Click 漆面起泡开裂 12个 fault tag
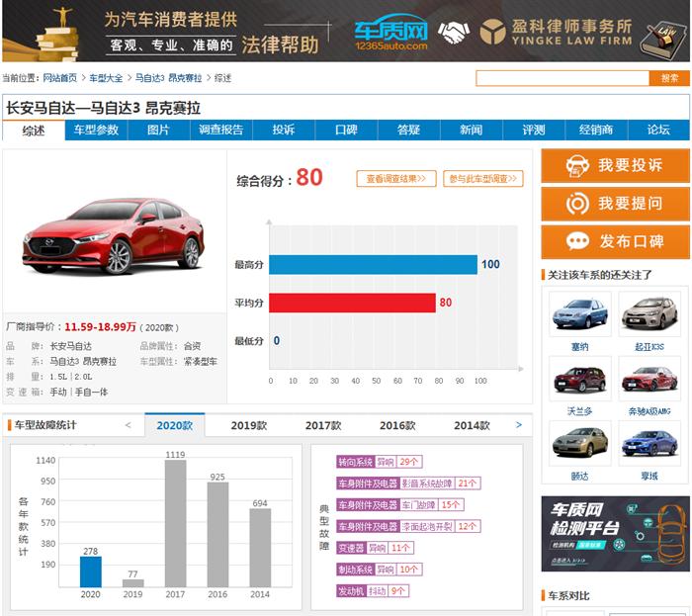Screen dimensions: 692x616 coord(408,526)
